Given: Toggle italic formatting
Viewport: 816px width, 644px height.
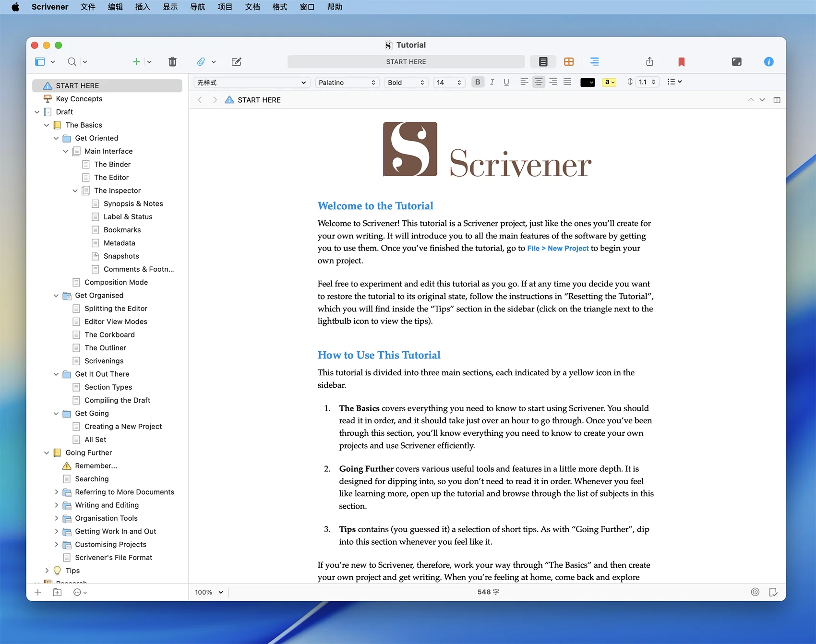Looking at the screenshot, I should [492, 82].
